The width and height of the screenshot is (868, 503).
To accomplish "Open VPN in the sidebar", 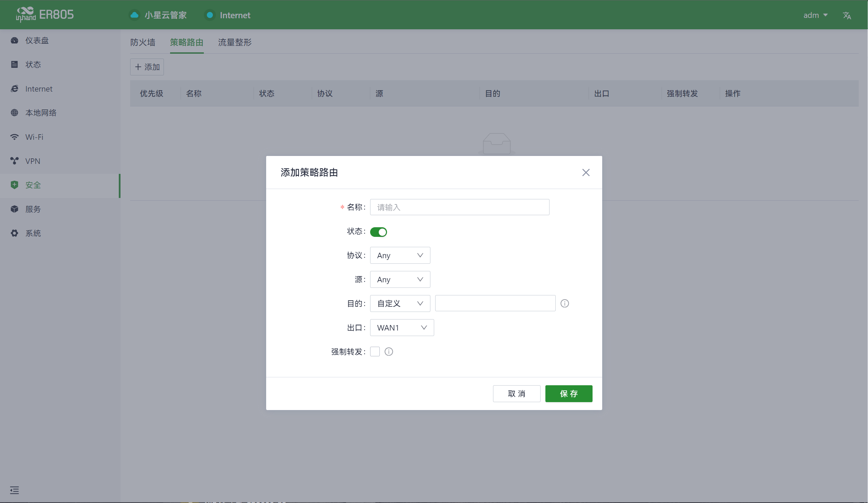I will (60, 161).
